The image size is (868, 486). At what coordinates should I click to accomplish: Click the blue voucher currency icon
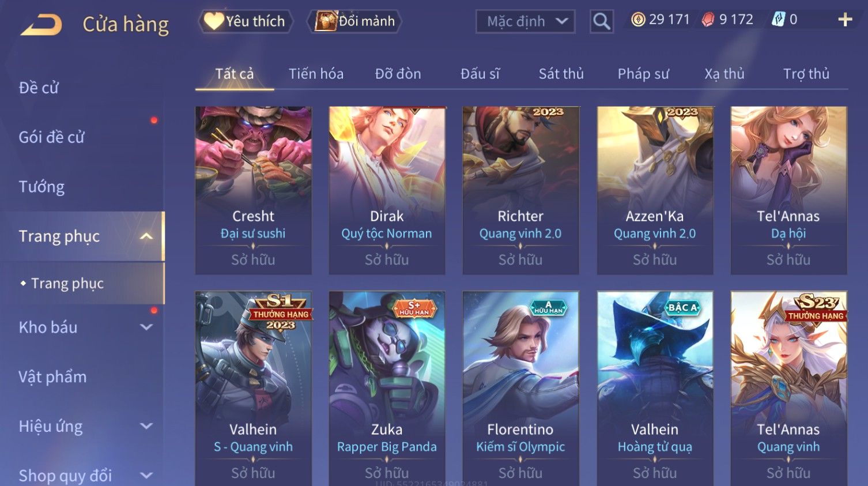click(x=779, y=20)
